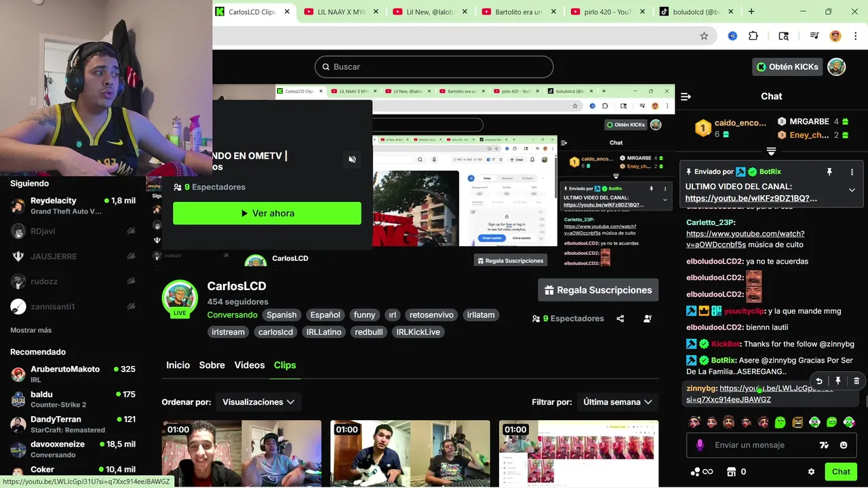Close the pirlo 420 YouTube tab

tap(644, 12)
